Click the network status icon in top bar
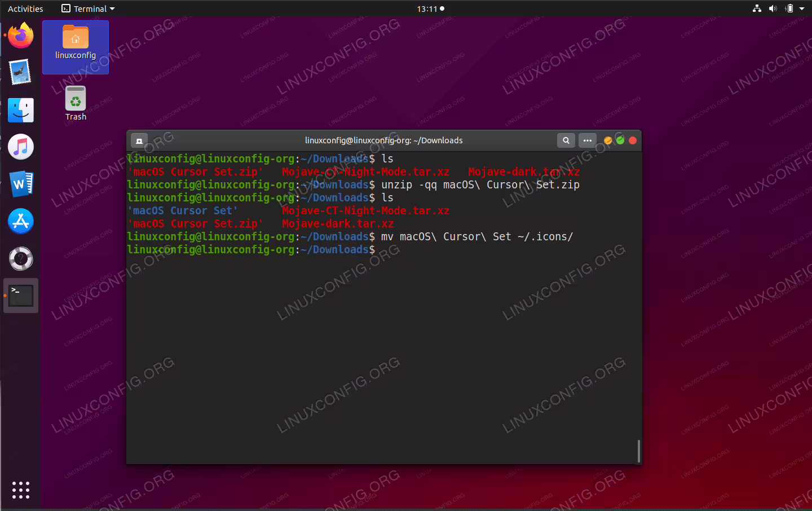This screenshot has width=812, height=511. tap(757, 8)
